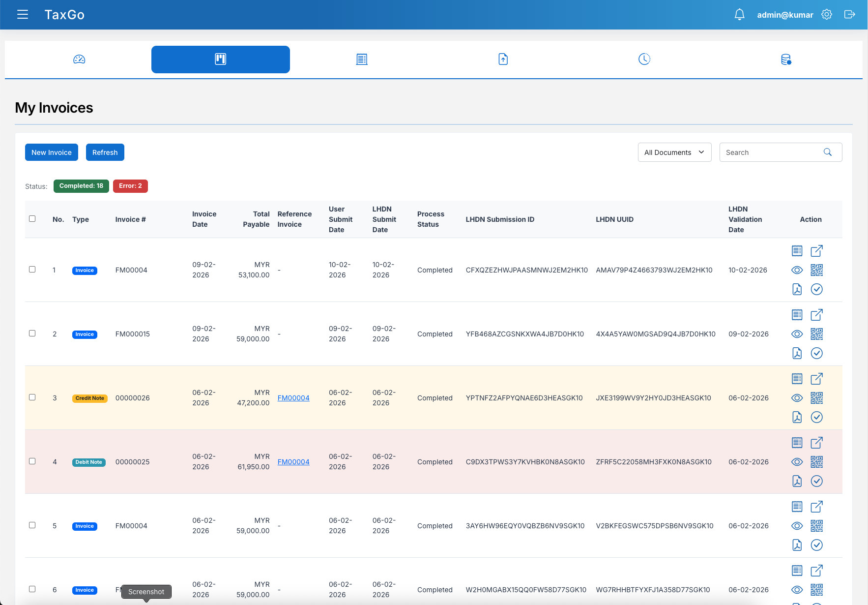Click the New Invoice button
The width and height of the screenshot is (868, 605).
pos(51,152)
